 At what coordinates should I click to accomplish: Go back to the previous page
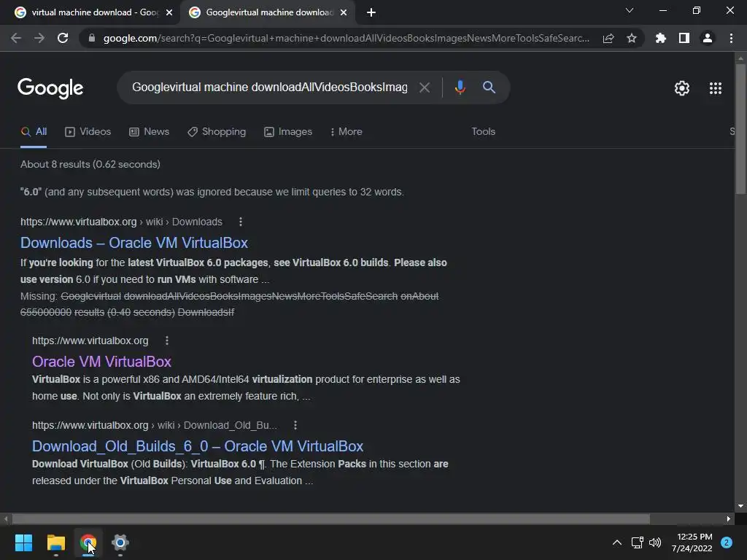pos(16,38)
